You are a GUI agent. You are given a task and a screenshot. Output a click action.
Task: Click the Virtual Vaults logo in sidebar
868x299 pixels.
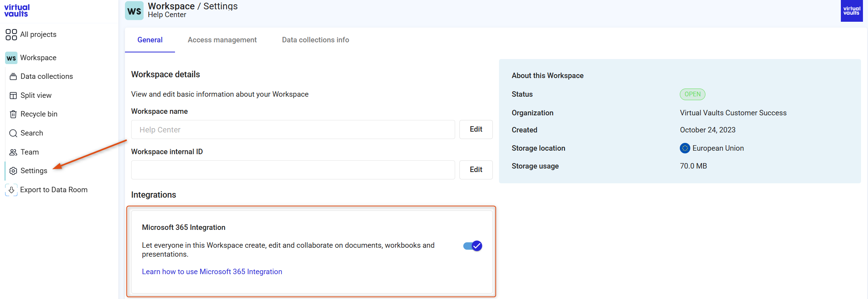pyautogui.click(x=17, y=10)
